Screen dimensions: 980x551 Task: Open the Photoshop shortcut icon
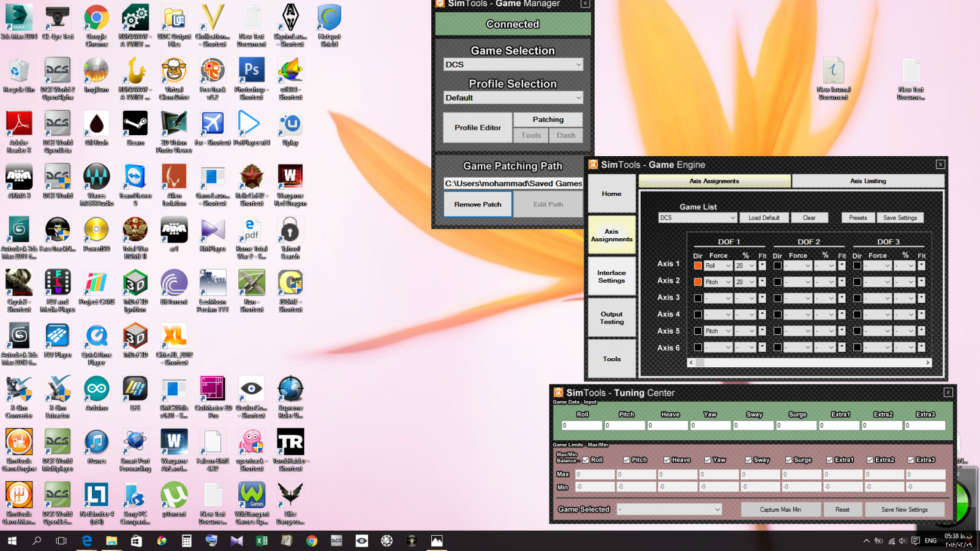[x=251, y=79]
